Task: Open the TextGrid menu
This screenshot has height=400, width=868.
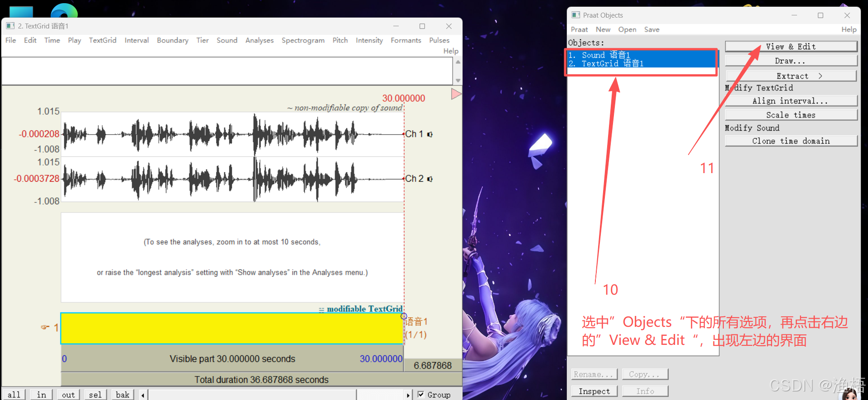Action: click(x=103, y=40)
